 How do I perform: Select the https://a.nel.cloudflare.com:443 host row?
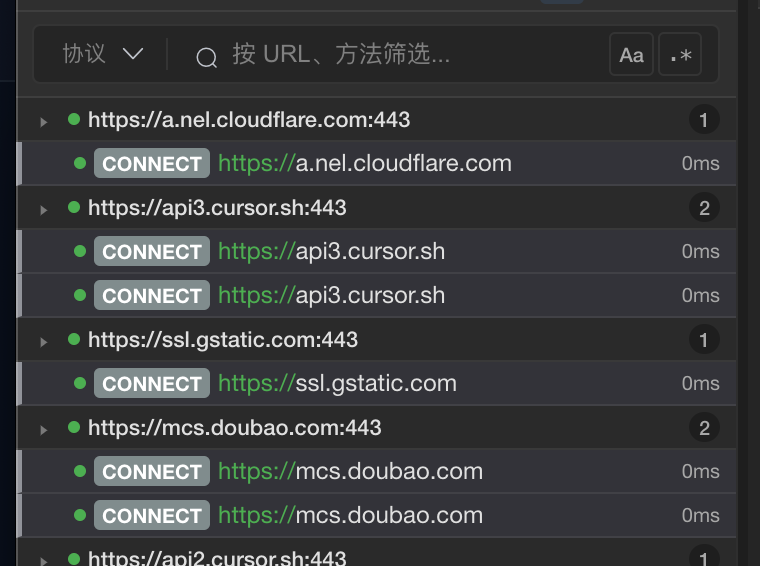[377, 119]
